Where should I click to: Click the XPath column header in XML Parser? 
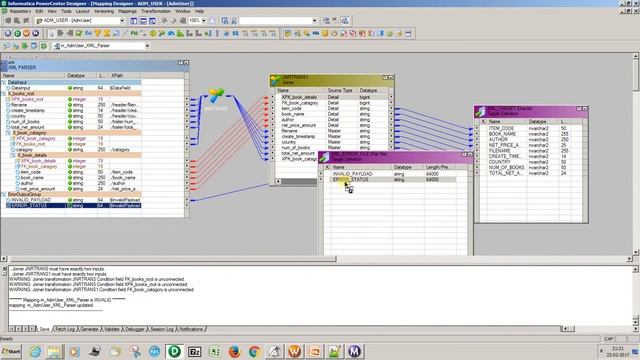[124, 76]
